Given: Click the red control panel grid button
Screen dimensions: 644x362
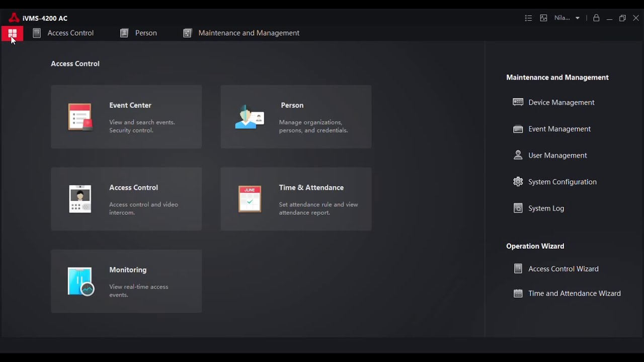Looking at the screenshot, I should pyautogui.click(x=12, y=34).
